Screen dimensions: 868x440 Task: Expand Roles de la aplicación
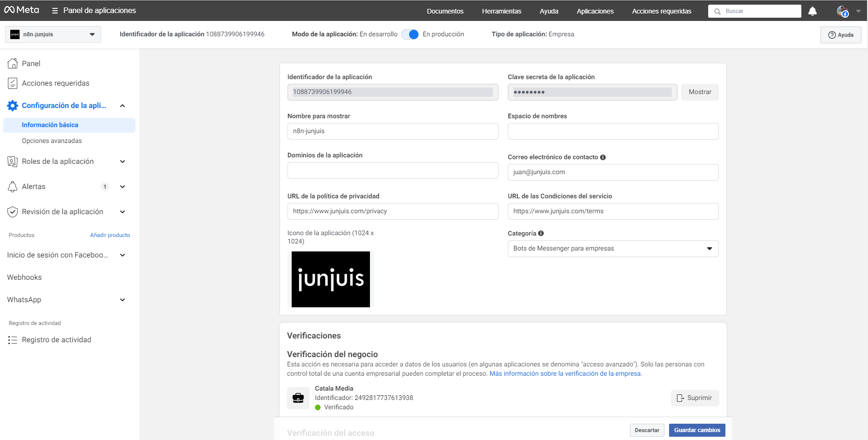click(x=123, y=162)
